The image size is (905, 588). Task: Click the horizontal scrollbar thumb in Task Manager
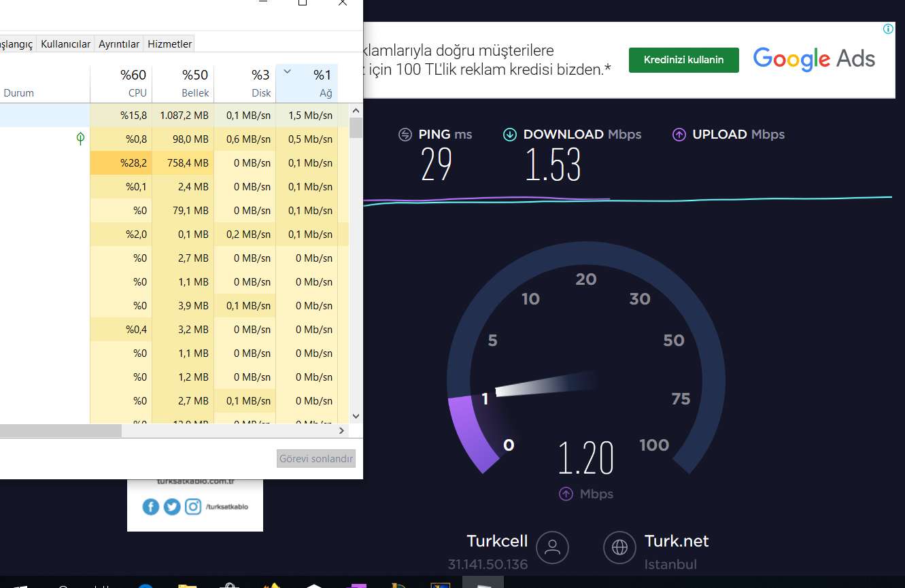coord(61,431)
